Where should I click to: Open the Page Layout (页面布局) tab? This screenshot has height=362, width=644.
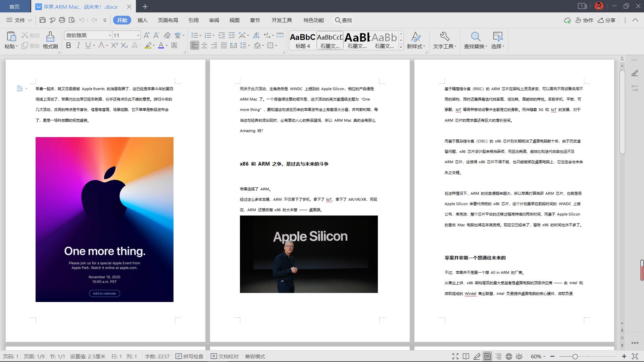click(x=168, y=20)
